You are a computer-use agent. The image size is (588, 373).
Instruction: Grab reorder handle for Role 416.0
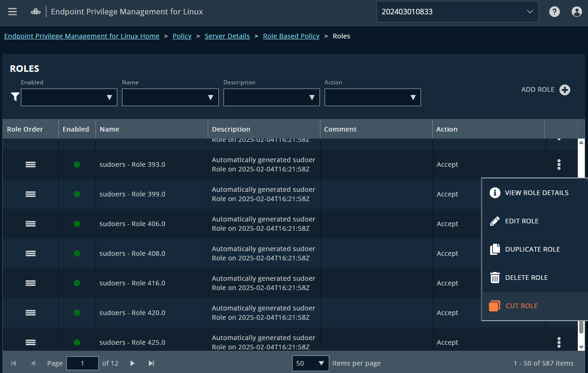[31, 283]
